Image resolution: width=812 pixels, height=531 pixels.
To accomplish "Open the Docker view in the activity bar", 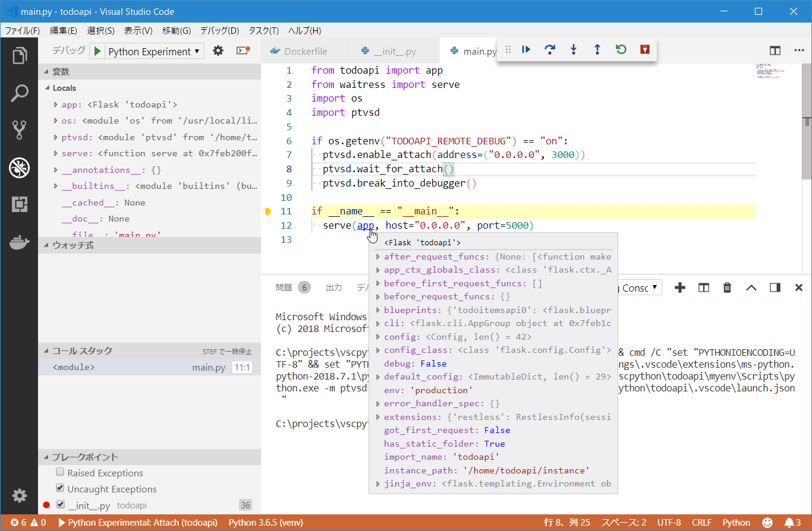I will (20, 241).
